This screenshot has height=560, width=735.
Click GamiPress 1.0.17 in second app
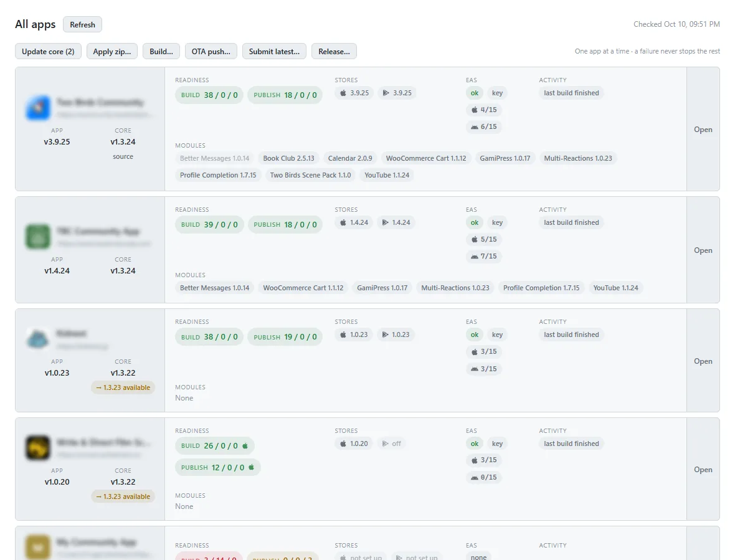(x=382, y=288)
